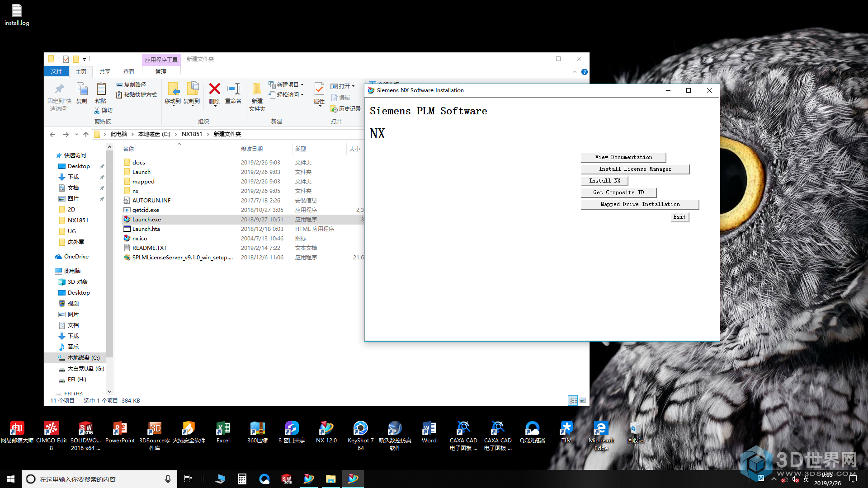Click Get Composite ID button
Screen dimensions: 868x488
pos(618,192)
